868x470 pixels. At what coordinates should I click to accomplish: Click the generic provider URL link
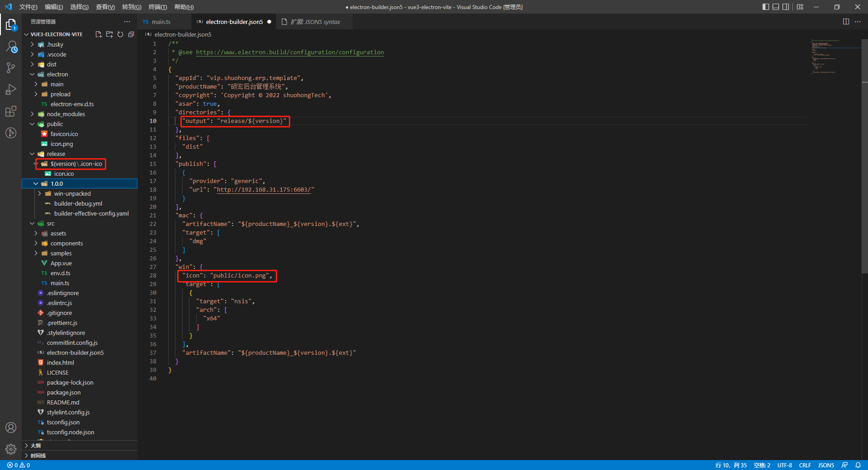pos(264,190)
